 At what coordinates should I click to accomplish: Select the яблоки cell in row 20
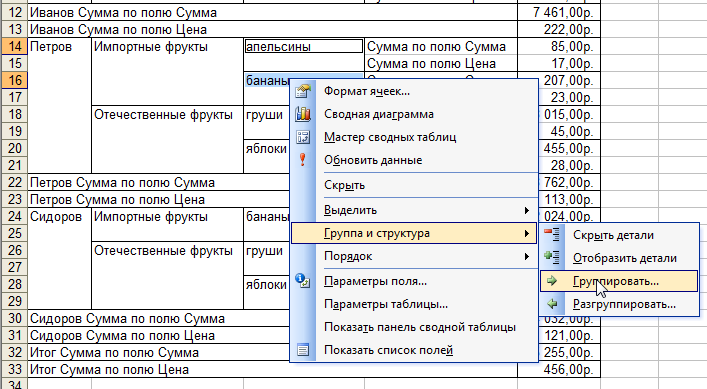tap(266, 148)
